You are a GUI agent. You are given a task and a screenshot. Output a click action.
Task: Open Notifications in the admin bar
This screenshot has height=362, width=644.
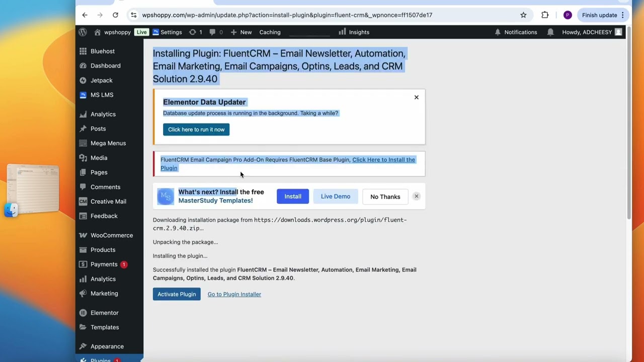[x=516, y=32]
